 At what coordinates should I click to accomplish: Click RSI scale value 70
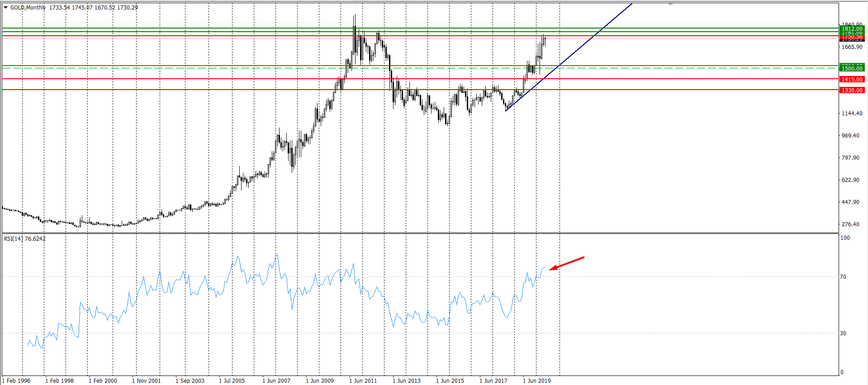click(843, 276)
